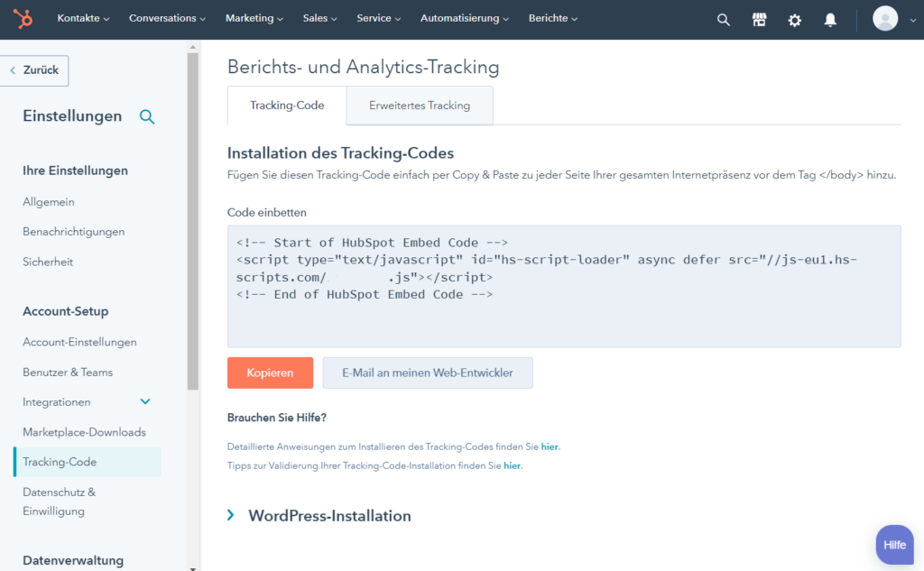Open the Berichte dropdown menu
The image size is (924, 571).
click(553, 18)
